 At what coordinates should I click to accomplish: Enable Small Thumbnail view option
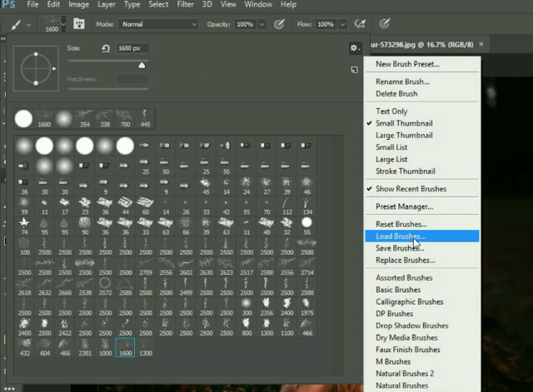click(404, 123)
